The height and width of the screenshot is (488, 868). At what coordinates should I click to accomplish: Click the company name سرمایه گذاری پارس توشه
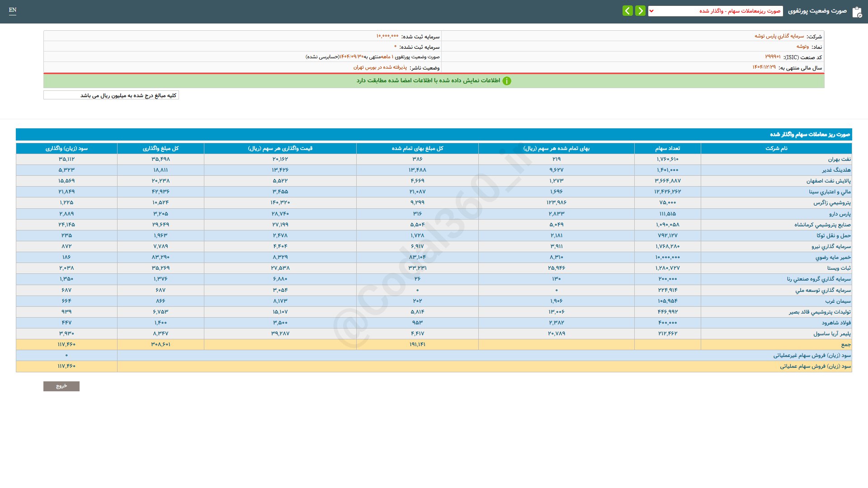(779, 36)
